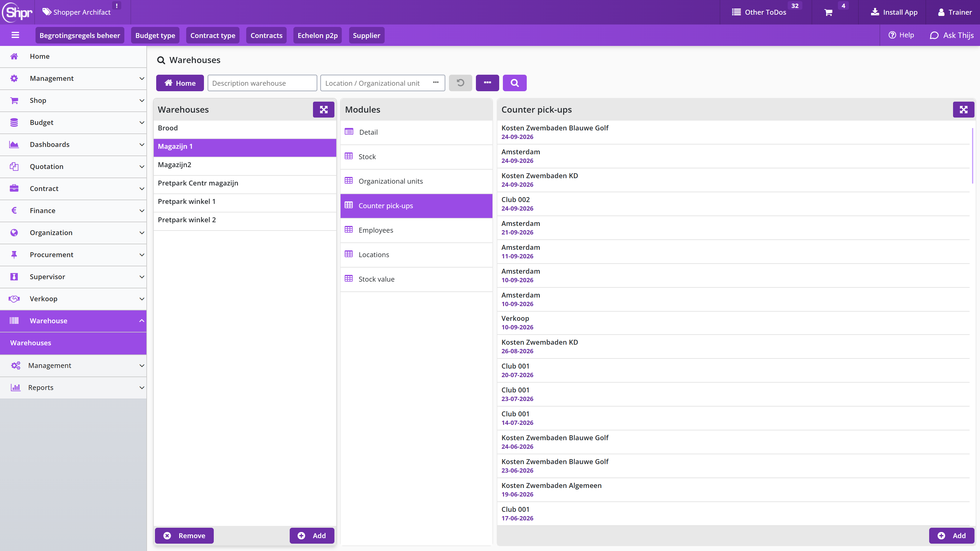Viewport: 980px width, 551px height.
Task: Expand the Organization sidebar chevron
Action: [x=141, y=233]
